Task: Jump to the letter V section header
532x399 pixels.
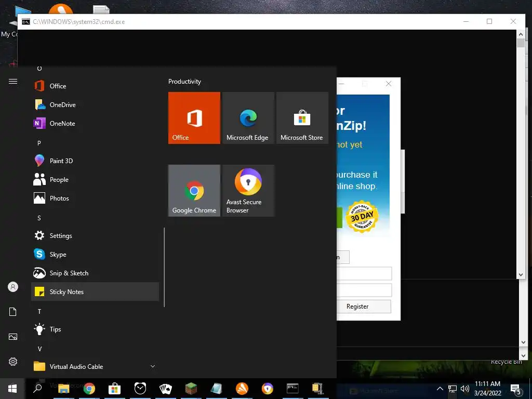Action: click(x=39, y=349)
